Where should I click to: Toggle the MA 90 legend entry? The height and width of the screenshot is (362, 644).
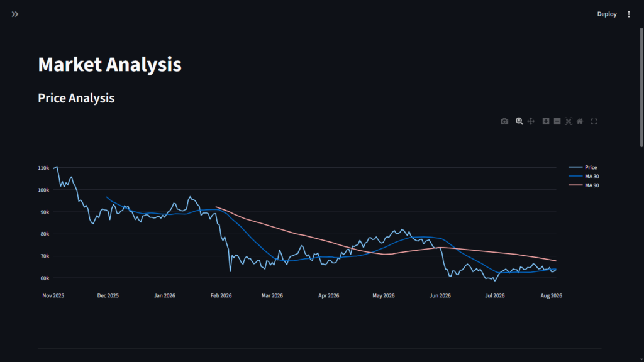pyautogui.click(x=584, y=185)
